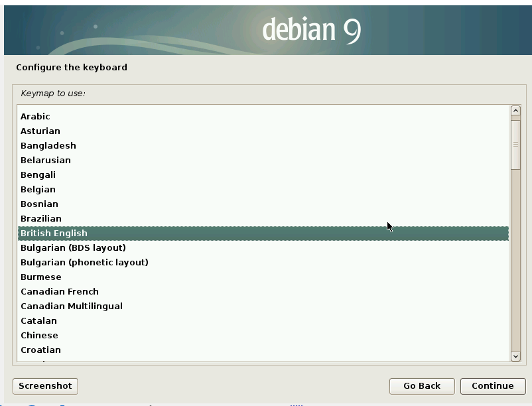Select Bengali in the list
Image resolution: width=532 pixels, height=406 pixels.
point(38,175)
